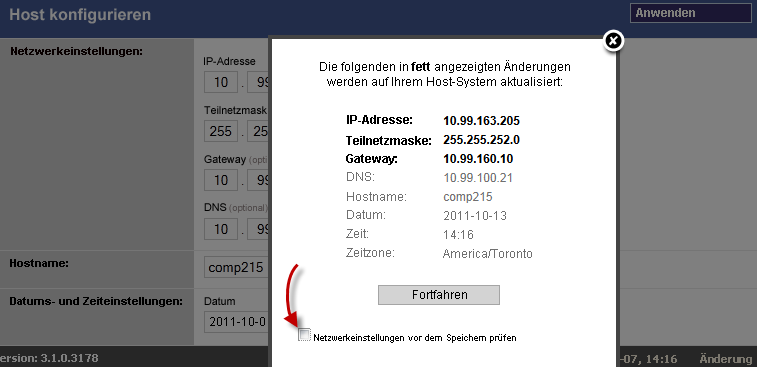Click the grey DNS: label in dialog
757x367 pixels.
361,177
